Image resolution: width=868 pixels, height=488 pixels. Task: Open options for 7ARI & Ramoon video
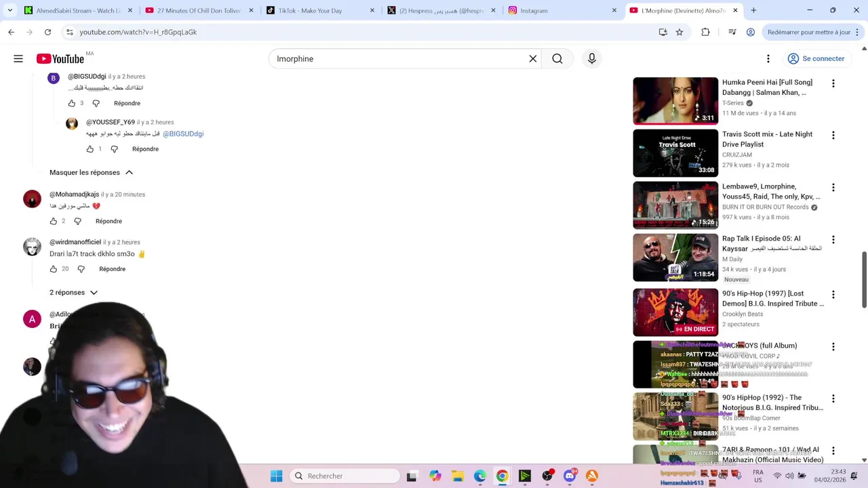tap(833, 451)
